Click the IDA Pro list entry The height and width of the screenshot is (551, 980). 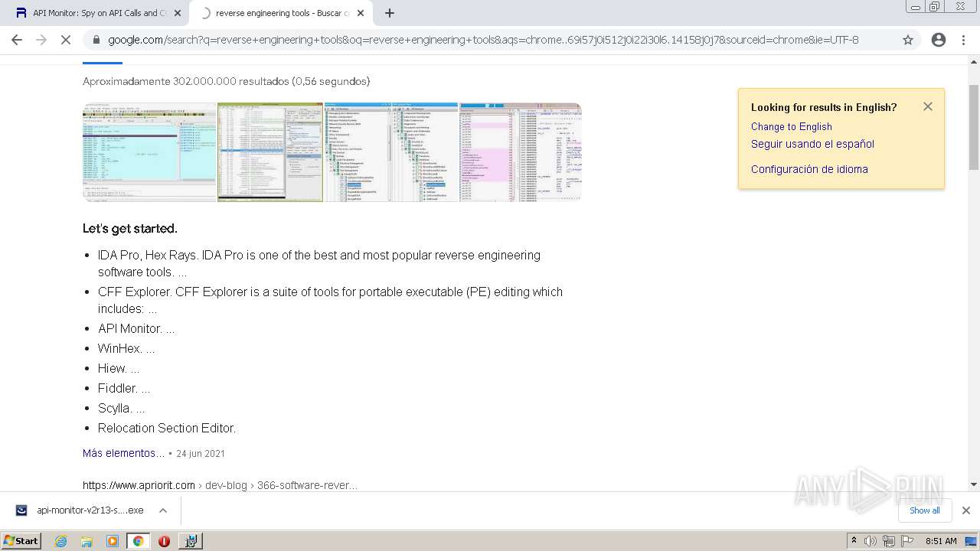point(319,263)
